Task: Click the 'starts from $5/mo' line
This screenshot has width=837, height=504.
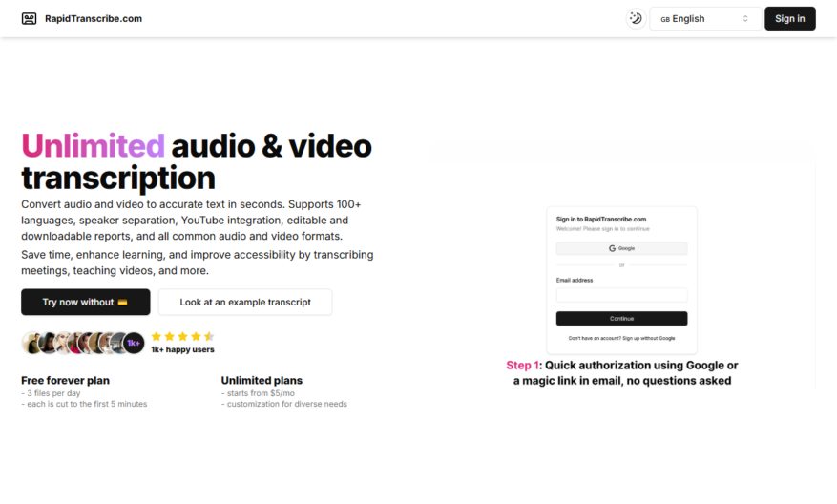Action: tap(258, 393)
